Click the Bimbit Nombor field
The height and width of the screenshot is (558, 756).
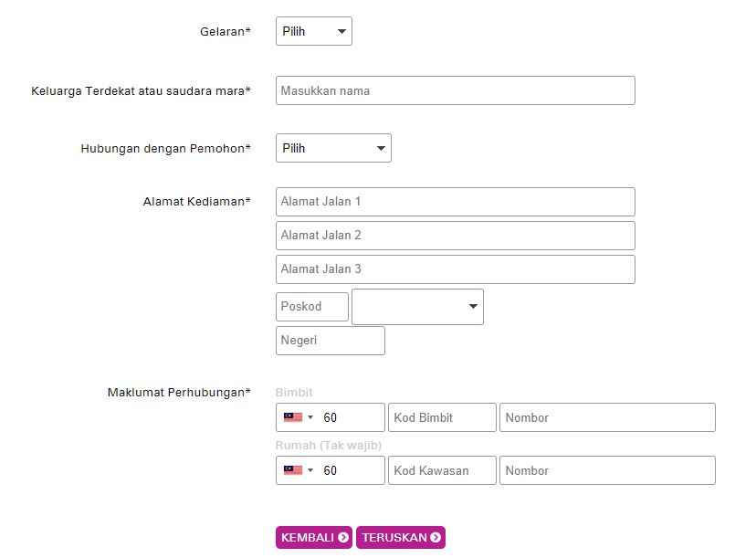[x=606, y=417]
